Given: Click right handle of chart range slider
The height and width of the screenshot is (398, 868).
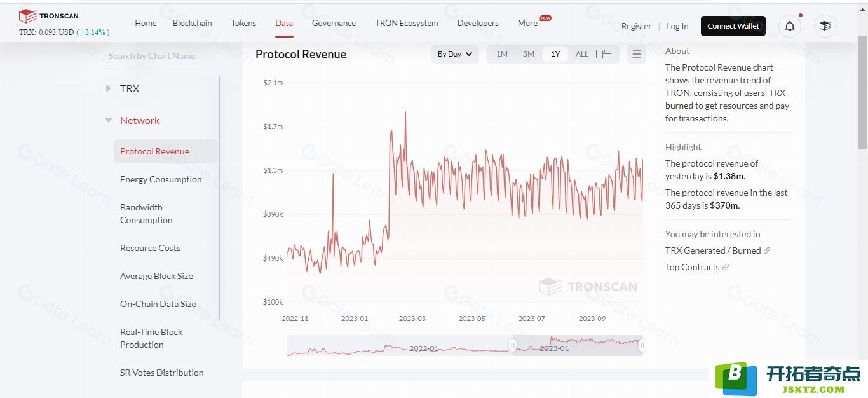Looking at the screenshot, I should [x=642, y=345].
